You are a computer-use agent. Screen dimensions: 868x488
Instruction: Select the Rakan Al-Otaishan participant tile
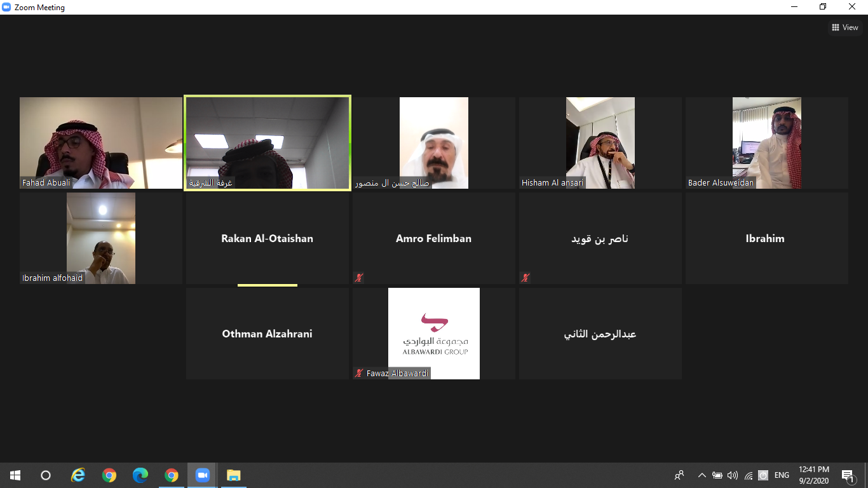coord(267,238)
